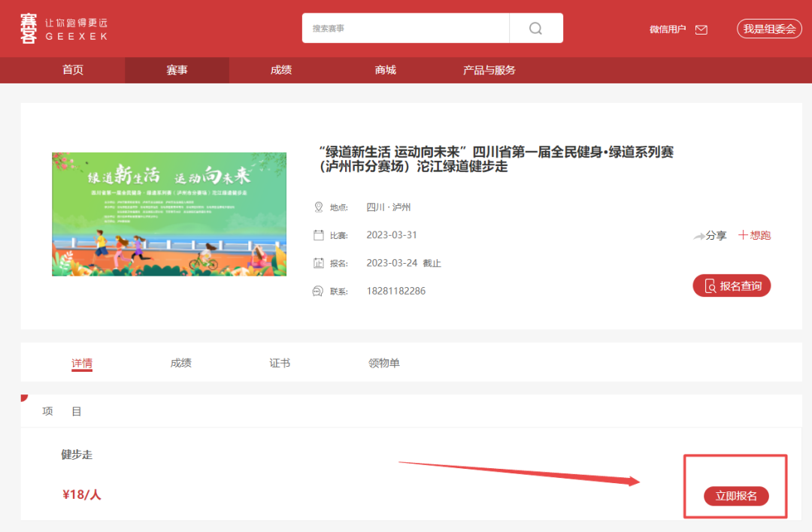
Task: Open the envelope messages icon
Action: coord(701,29)
